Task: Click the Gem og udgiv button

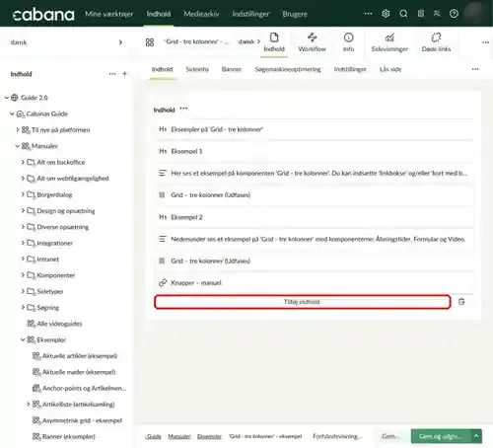Action: 441,436
